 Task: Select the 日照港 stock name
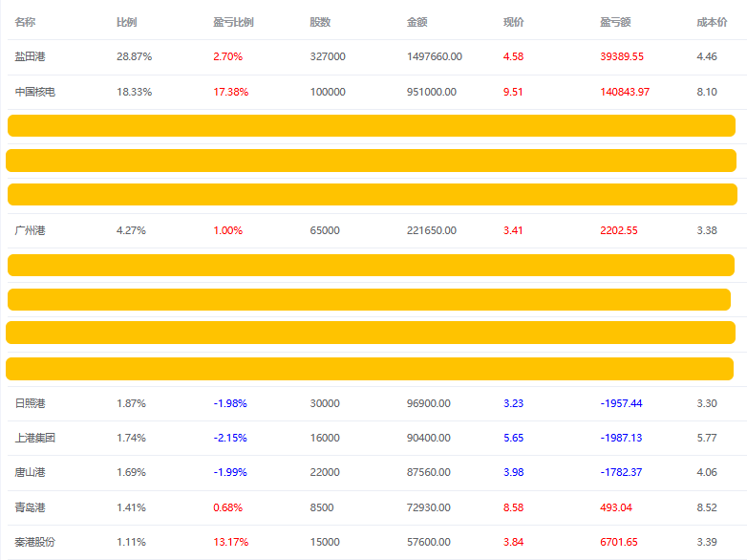(x=30, y=403)
